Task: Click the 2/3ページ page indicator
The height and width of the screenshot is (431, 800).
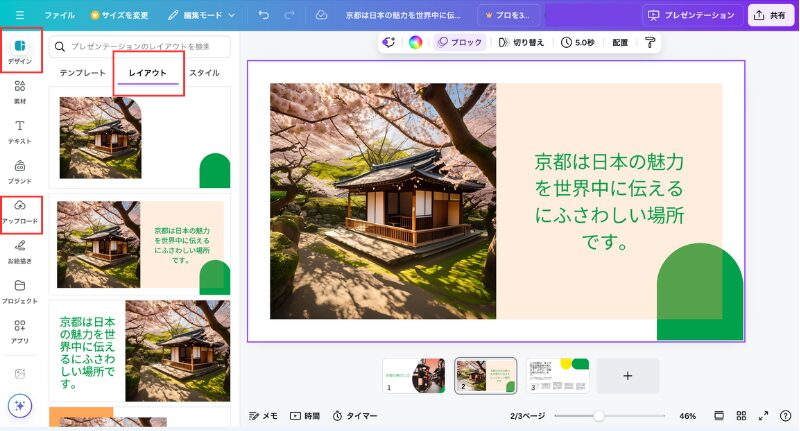Action: pyautogui.click(x=527, y=416)
